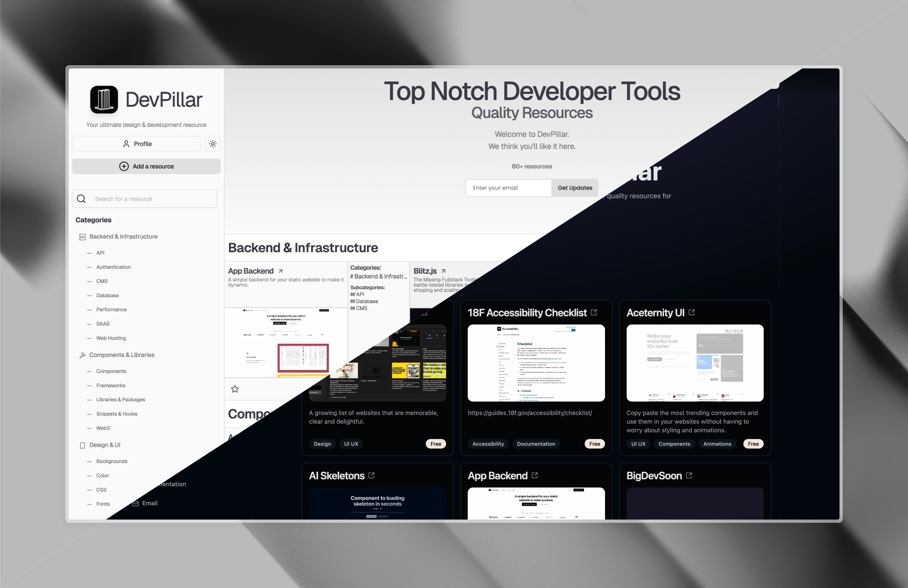
Task: Click the Documentation tag chip
Action: click(x=536, y=444)
